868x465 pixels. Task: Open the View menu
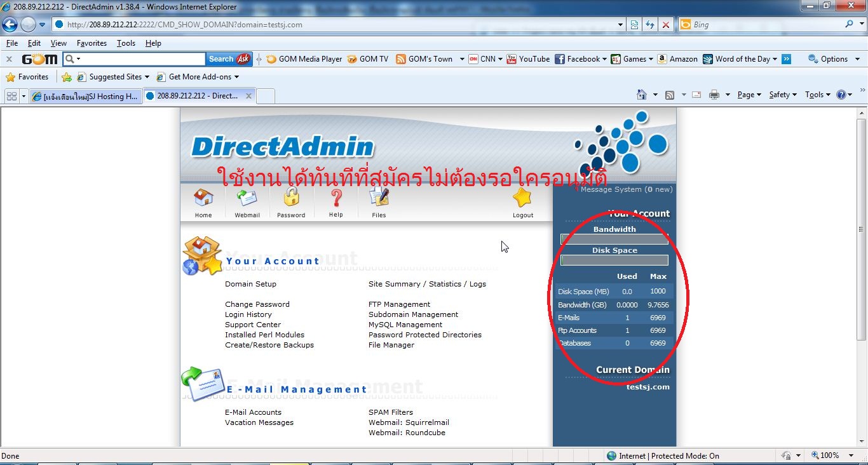(x=58, y=43)
